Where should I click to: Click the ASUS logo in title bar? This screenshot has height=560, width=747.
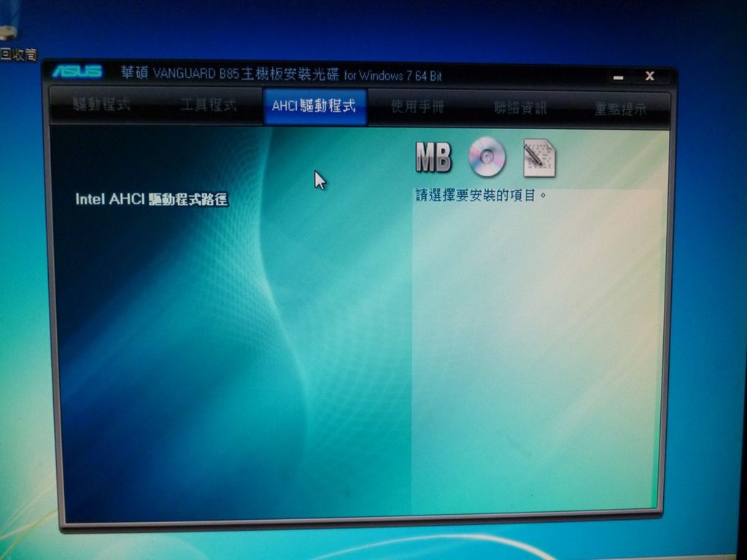(x=77, y=71)
